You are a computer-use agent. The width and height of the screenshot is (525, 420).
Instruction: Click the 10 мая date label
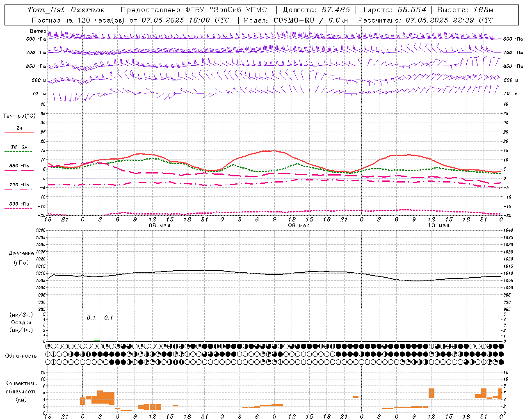point(438,226)
